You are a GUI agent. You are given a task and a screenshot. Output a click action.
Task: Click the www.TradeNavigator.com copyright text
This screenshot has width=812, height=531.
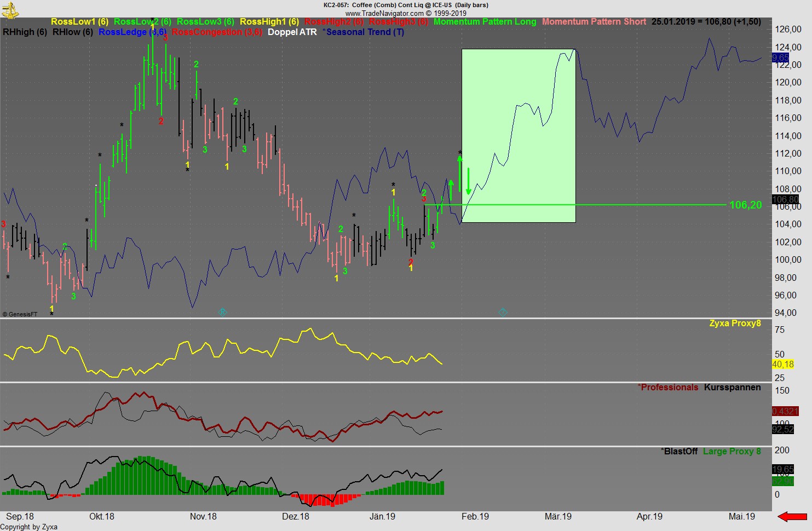point(406,14)
